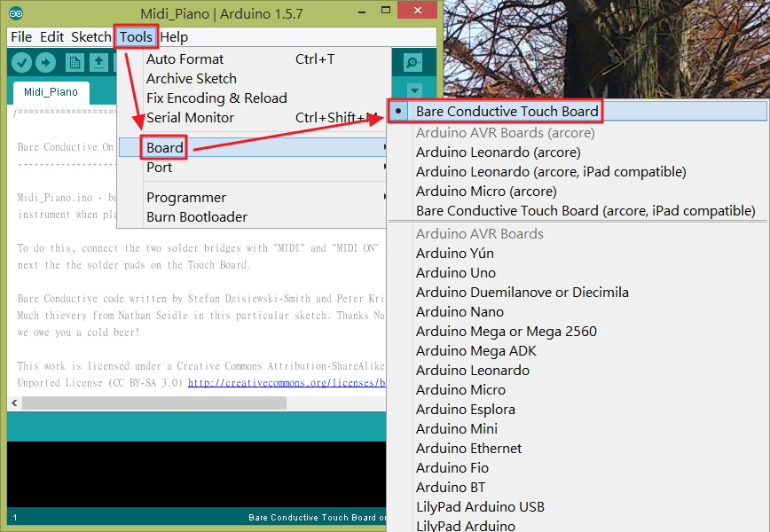
Task: Minimize the Arduino window
Action: pyautogui.click(x=362, y=12)
